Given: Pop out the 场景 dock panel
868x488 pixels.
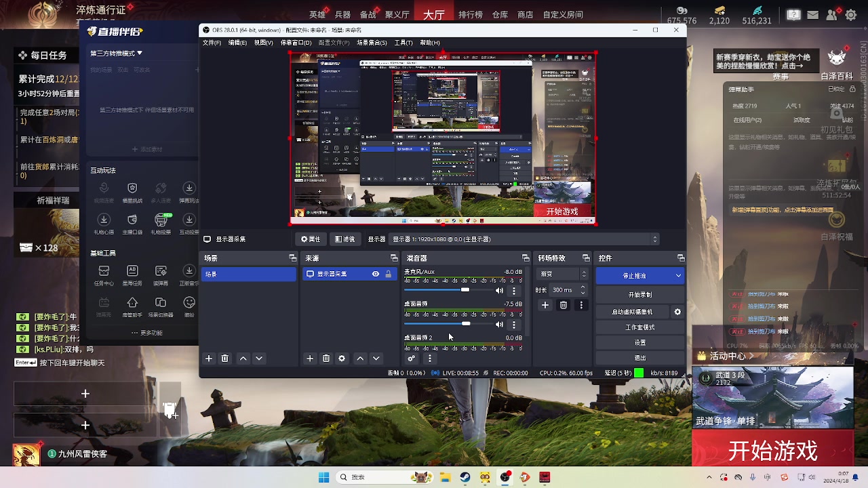Looking at the screenshot, I should 293,258.
